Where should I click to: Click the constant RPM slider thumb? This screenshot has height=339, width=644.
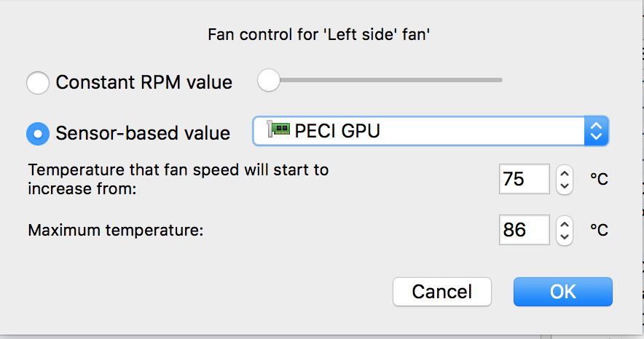tap(269, 80)
